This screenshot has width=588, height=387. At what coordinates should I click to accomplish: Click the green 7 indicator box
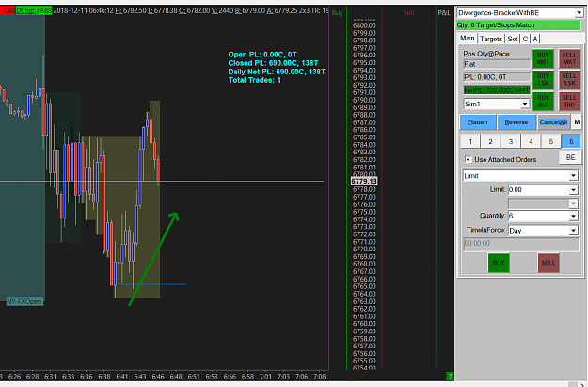[450, 376]
